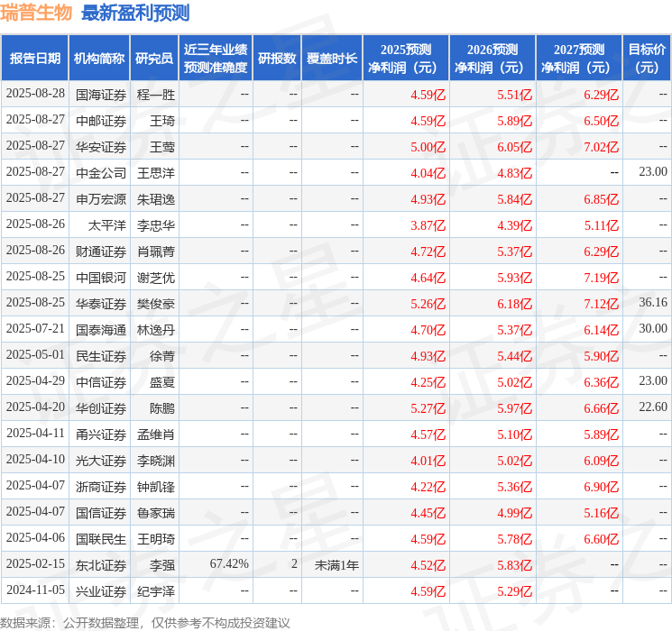The image size is (672, 631).
Task: Click the 报告日期 column header
Action: click(34, 59)
